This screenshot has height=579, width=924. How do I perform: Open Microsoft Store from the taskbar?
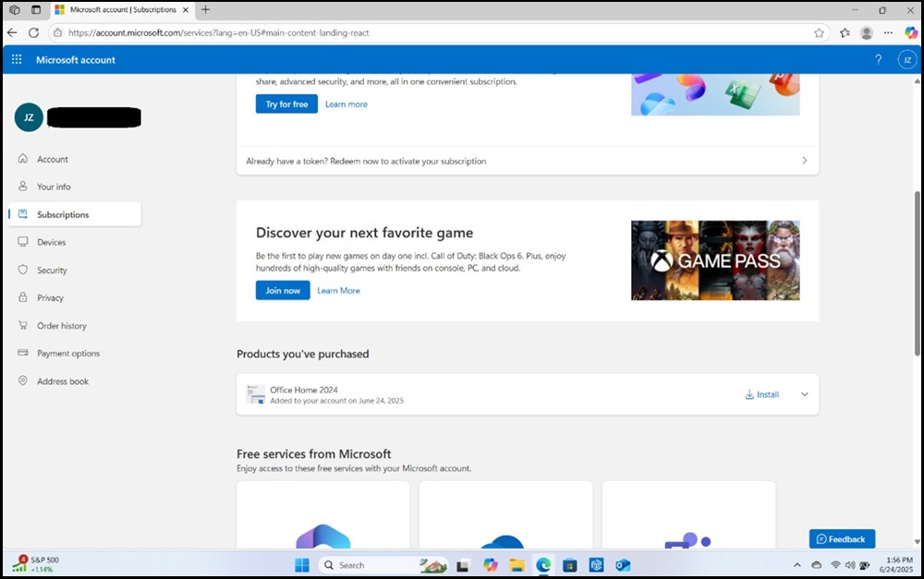[x=569, y=564]
